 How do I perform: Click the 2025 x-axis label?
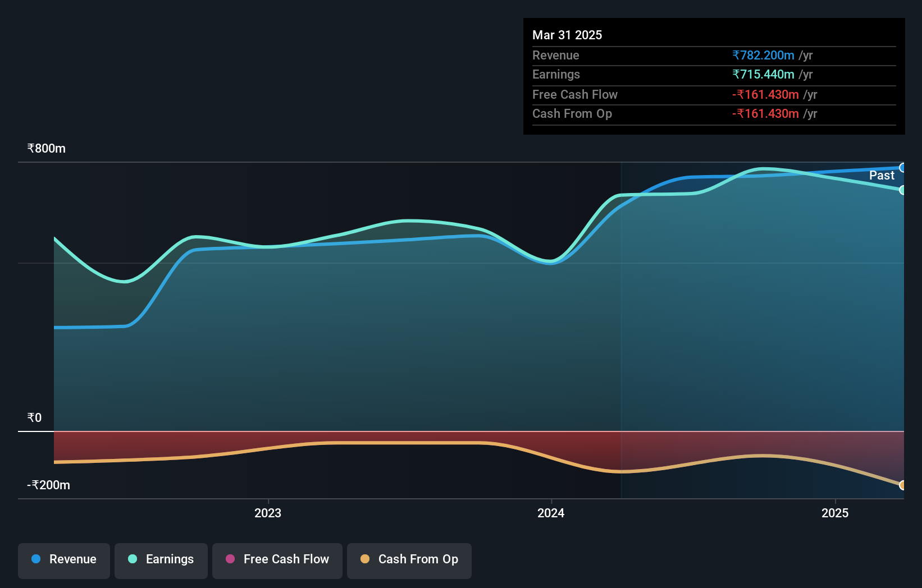click(835, 513)
